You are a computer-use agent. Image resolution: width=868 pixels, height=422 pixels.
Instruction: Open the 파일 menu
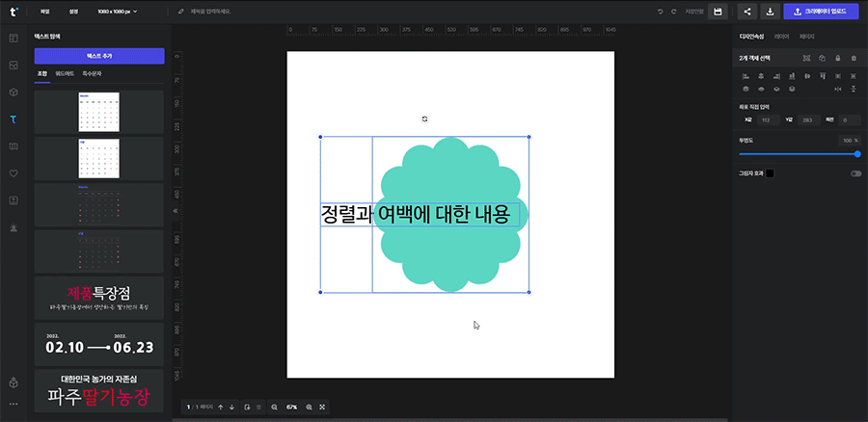(44, 12)
